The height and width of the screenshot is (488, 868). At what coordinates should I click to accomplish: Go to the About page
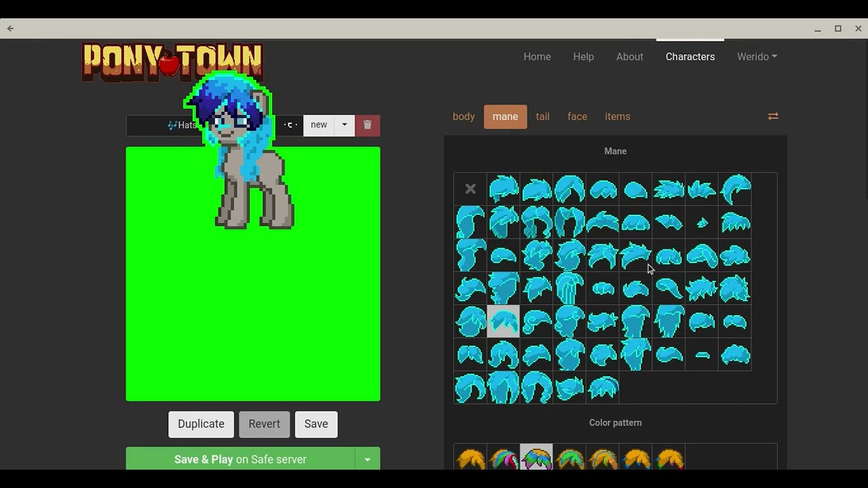coord(630,57)
